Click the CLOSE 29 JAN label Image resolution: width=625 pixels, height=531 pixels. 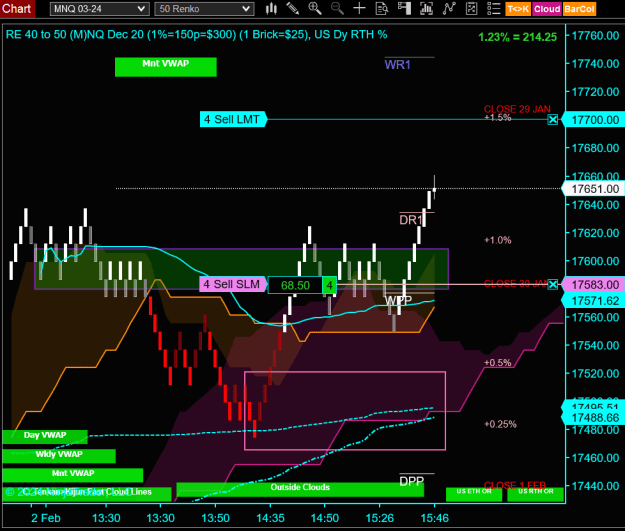coord(517,109)
